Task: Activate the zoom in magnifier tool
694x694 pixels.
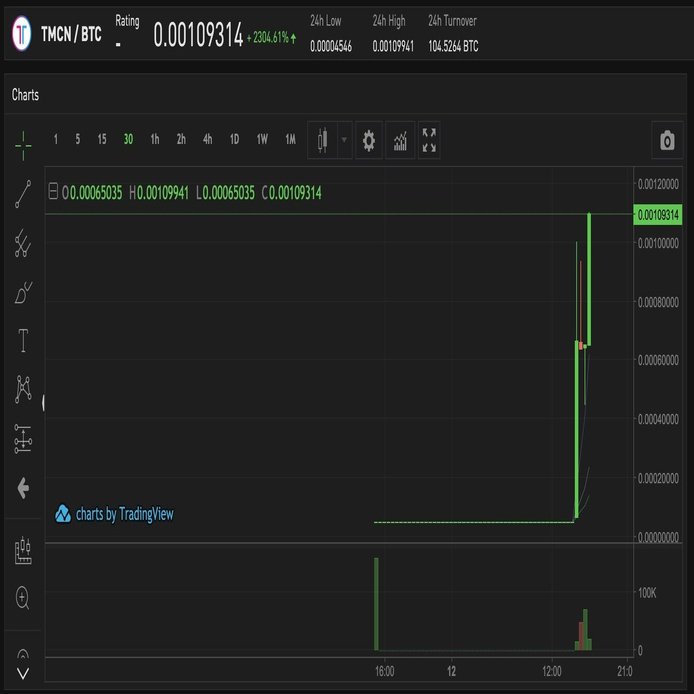Action: coord(23,598)
